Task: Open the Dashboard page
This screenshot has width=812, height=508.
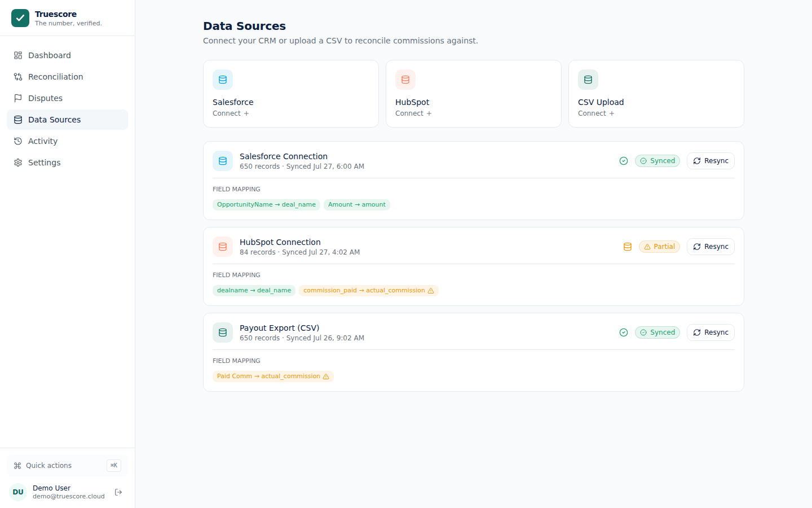Action: tap(67, 55)
